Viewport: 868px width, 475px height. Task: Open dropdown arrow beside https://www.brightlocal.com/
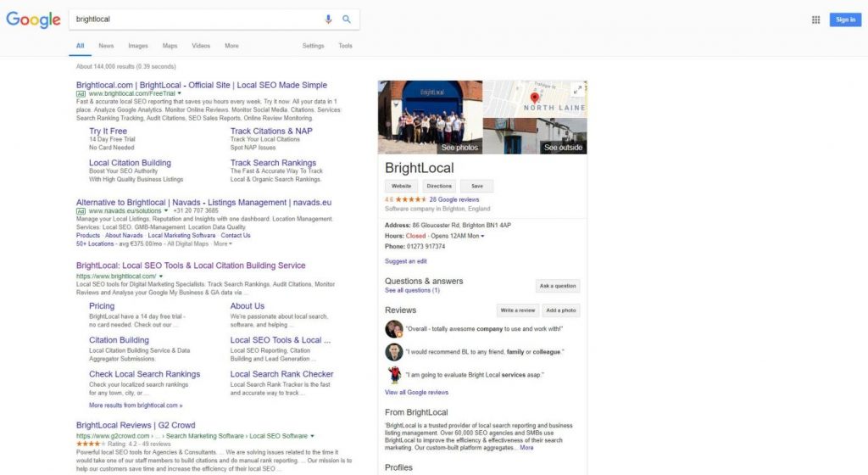point(161,277)
